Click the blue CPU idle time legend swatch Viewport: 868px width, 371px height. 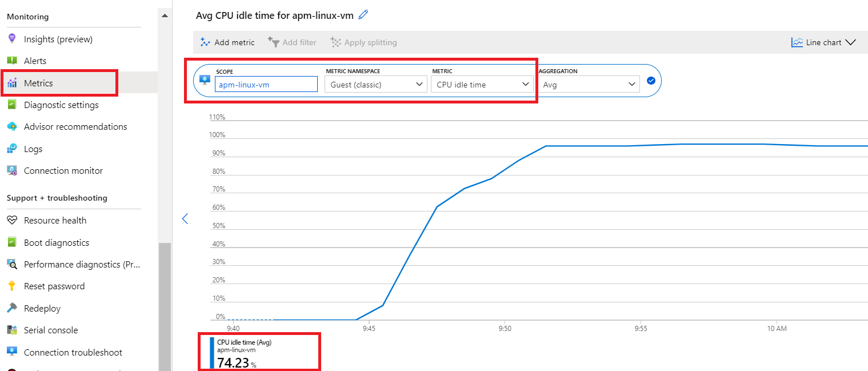[x=212, y=353]
